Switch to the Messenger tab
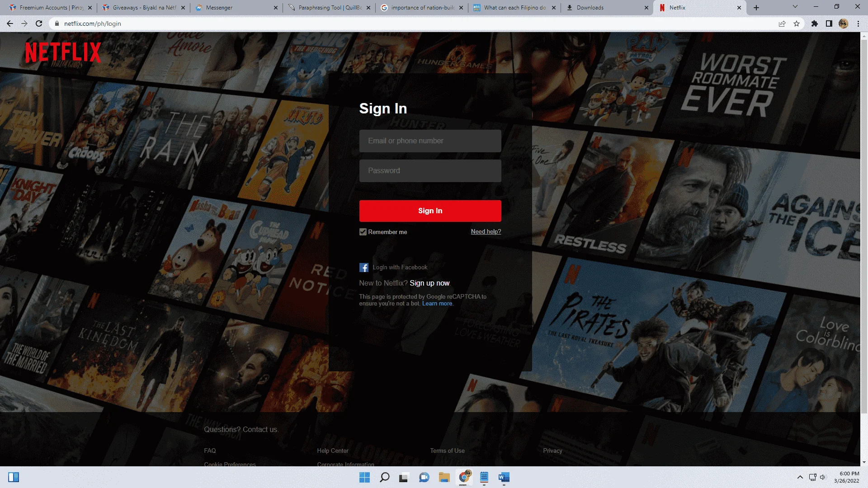868x488 pixels. pos(236,8)
